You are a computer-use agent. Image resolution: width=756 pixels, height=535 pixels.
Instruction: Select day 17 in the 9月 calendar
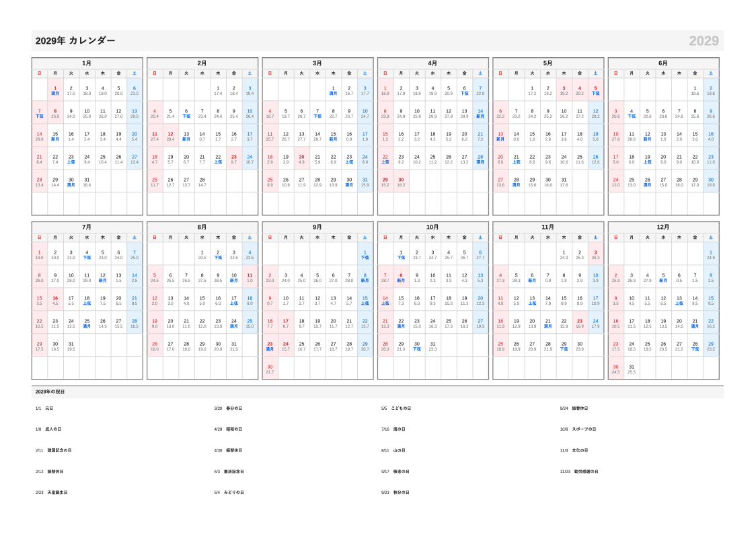(286, 322)
